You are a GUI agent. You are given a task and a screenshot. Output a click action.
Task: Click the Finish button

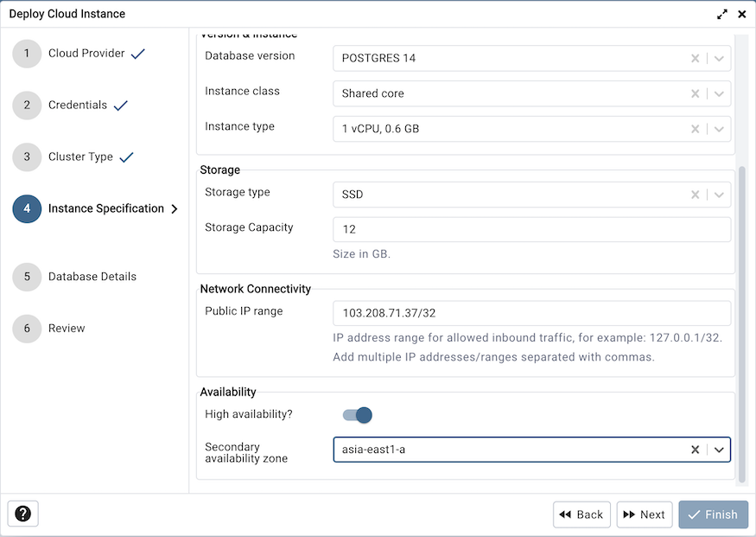pos(713,514)
